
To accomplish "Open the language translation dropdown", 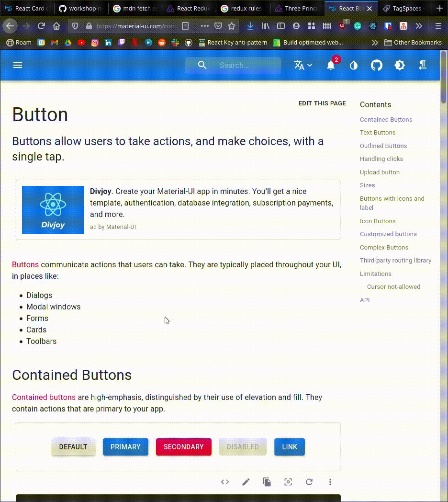I will click(x=302, y=65).
